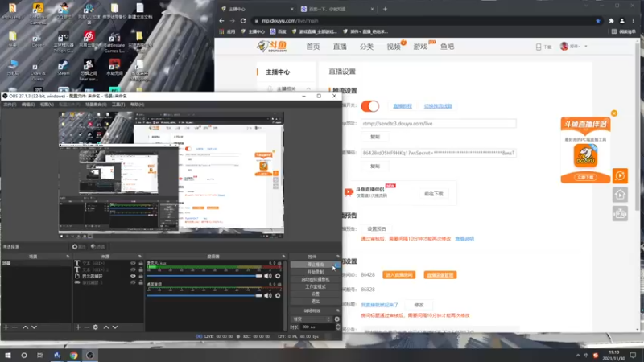The width and height of the screenshot is (644, 362).
Task: Click Start Recording in OBS controls
Action: pos(315,272)
